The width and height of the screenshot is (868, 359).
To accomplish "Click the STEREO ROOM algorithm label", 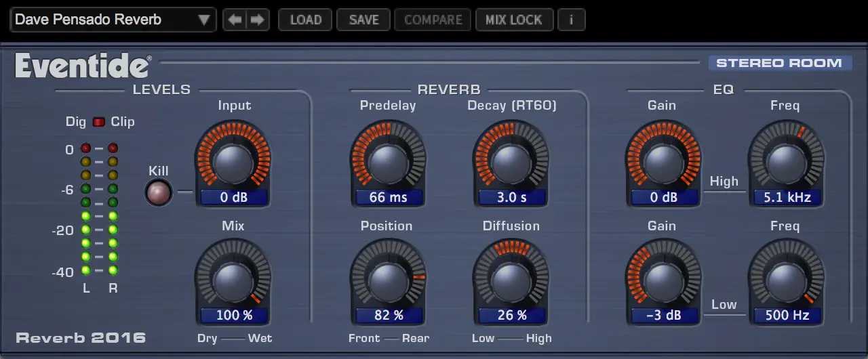I will click(x=779, y=63).
